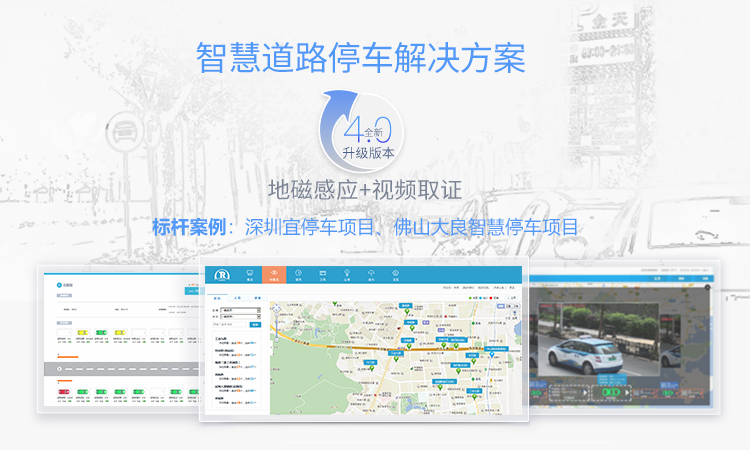Click the first button in the right window's blue bar

(657, 278)
